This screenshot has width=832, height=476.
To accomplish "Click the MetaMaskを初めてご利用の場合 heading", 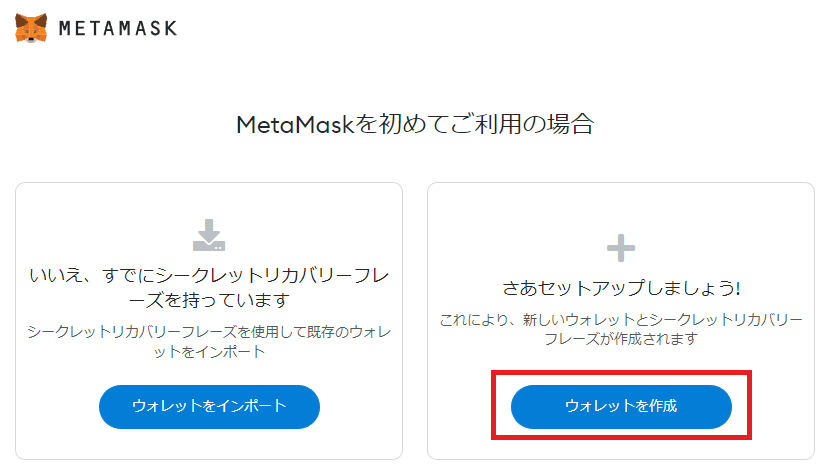I will [415, 125].
